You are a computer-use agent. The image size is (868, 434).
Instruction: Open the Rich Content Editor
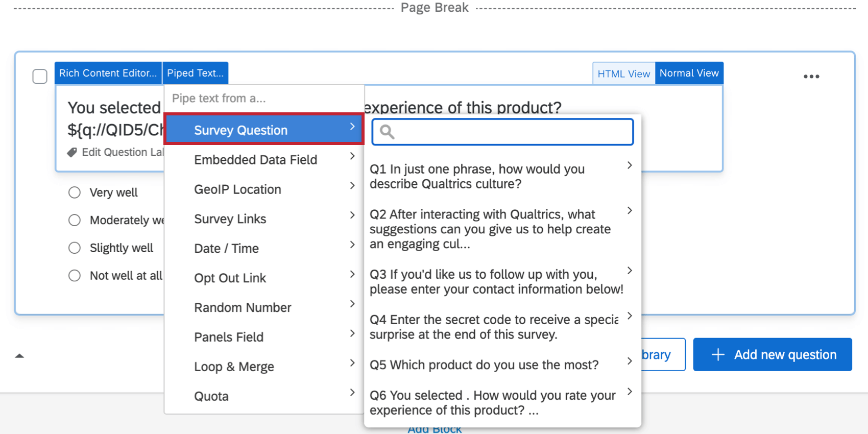[108, 73]
